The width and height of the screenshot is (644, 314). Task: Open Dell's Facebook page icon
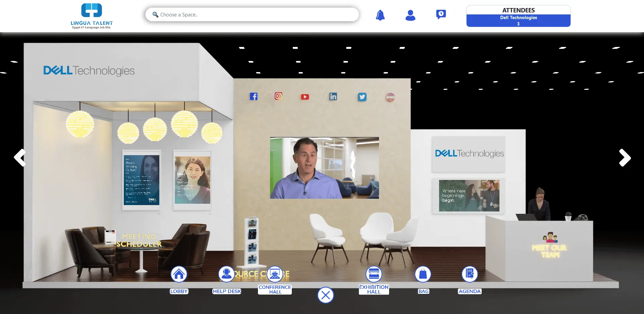(x=254, y=97)
